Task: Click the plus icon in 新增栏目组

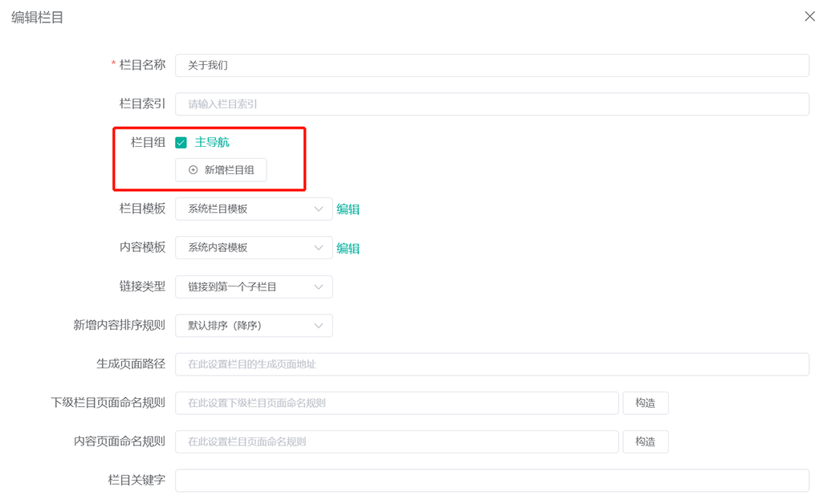Action: pos(193,170)
